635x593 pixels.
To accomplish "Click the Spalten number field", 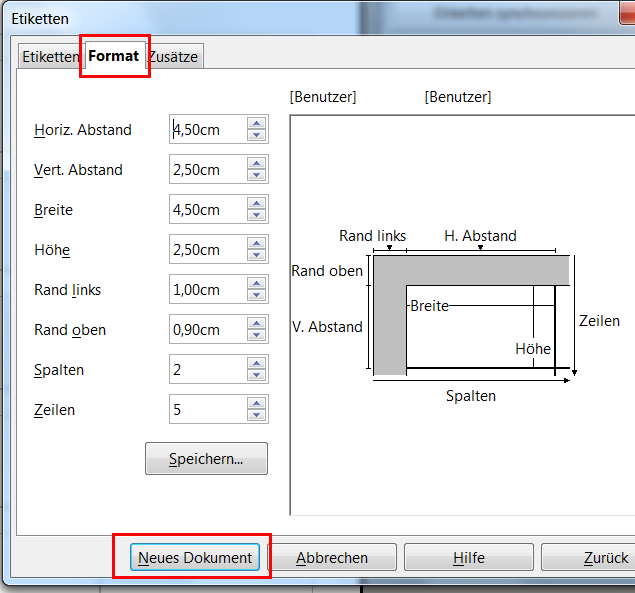I will point(207,370).
